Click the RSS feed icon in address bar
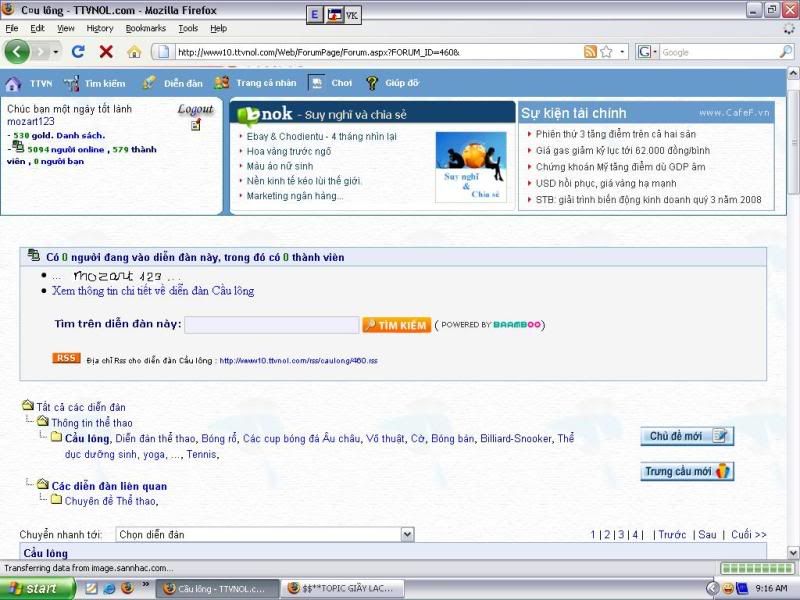 click(590, 52)
